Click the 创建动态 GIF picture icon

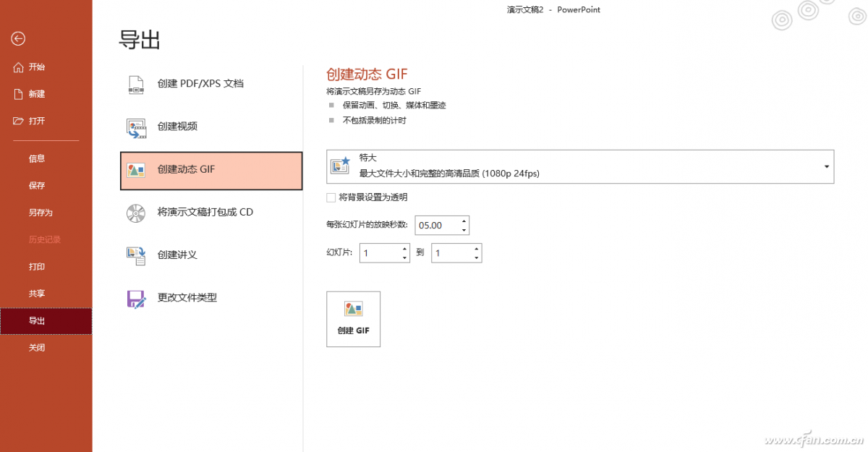(x=136, y=170)
